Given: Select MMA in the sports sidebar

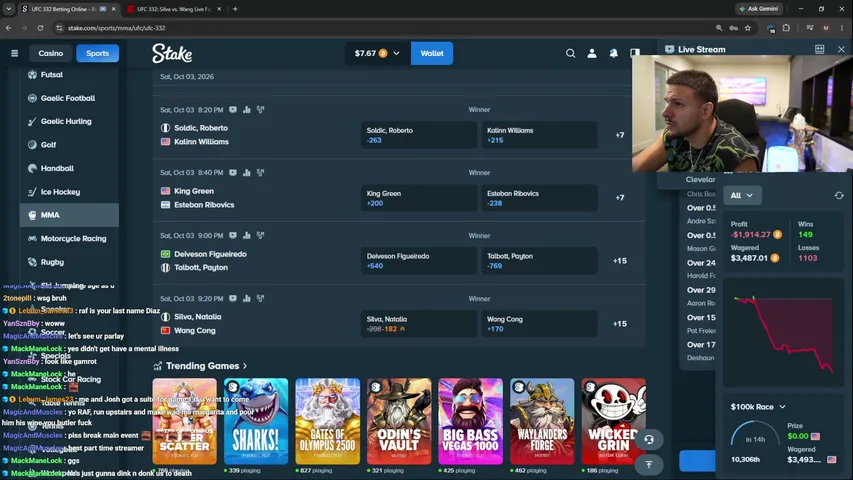Looking at the screenshot, I should click(70, 215).
